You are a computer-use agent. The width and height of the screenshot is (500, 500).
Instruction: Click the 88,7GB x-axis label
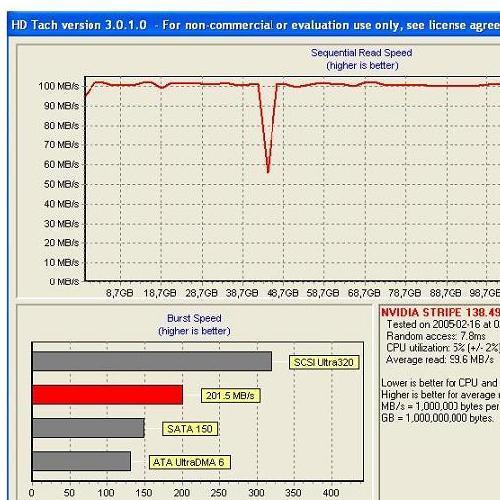click(x=445, y=293)
